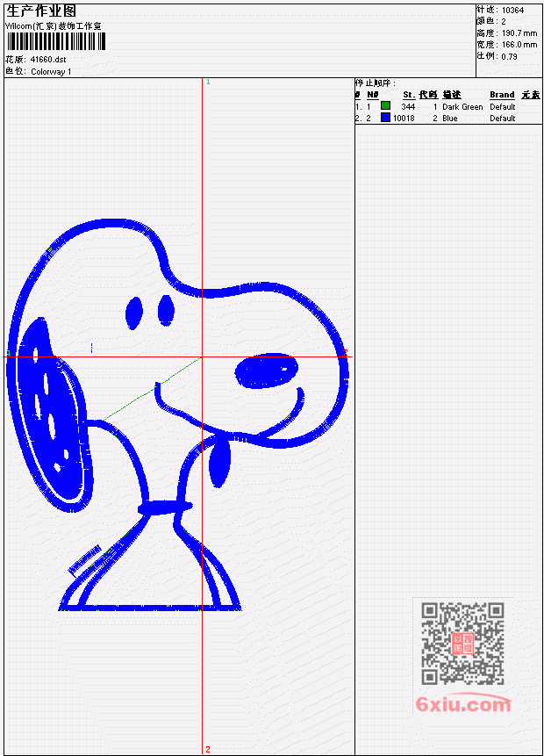This screenshot has height=756, width=544.
Task: Click the St. column header
Action: point(409,95)
